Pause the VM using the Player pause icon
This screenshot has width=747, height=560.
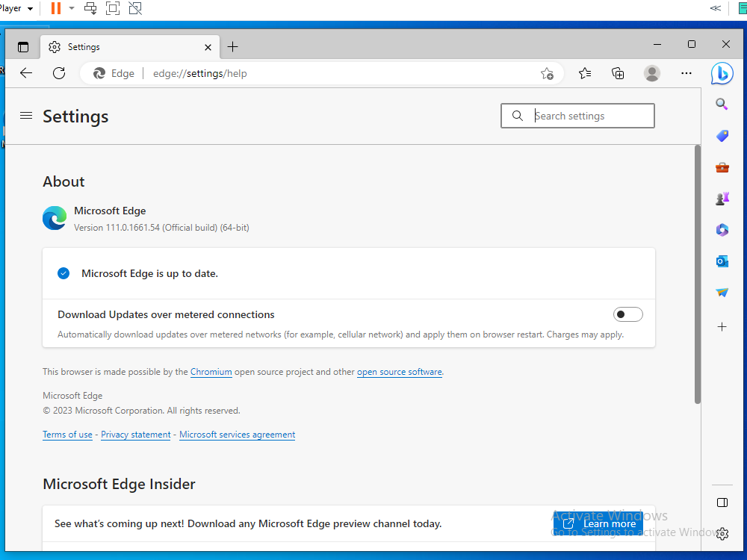[56, 8]
